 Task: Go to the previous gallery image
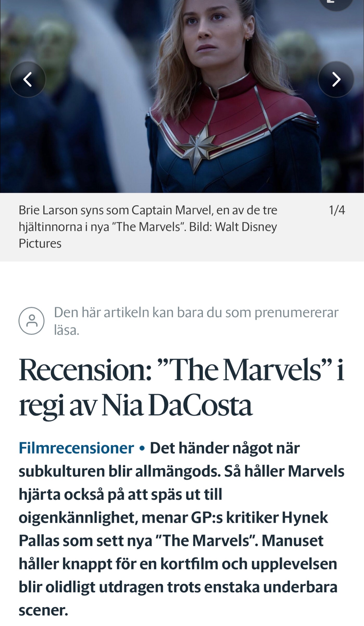click(28, 79)
